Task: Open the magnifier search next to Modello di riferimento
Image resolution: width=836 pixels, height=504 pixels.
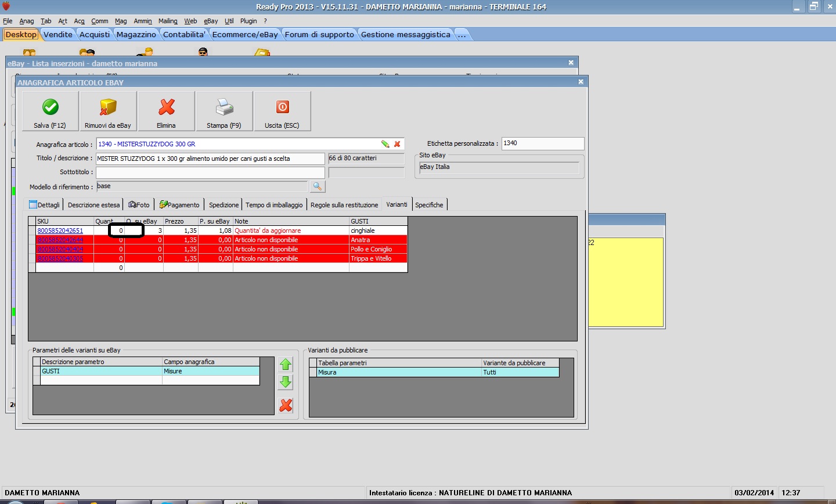Action: [x=318, y=186]
